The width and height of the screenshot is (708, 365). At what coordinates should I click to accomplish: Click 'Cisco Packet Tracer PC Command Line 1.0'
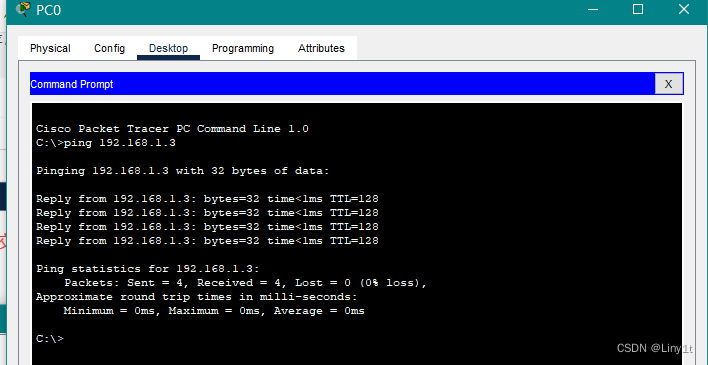point(172,129)
